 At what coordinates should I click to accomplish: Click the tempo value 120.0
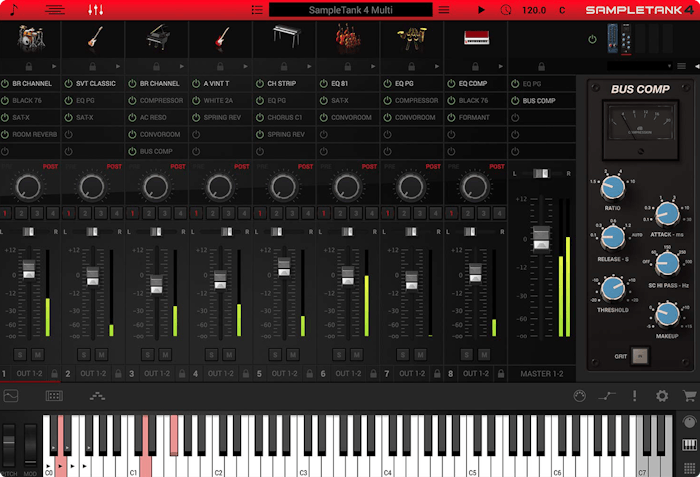click(x=534, y=10)
